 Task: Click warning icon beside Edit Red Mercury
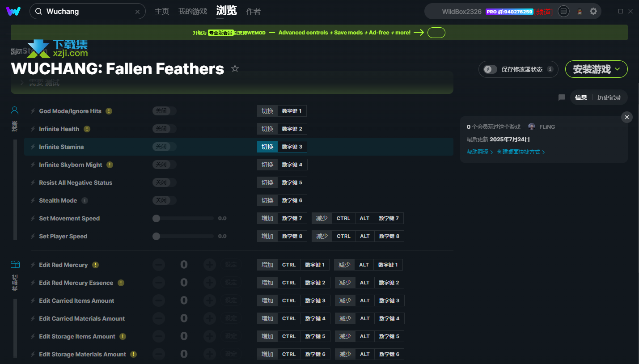pos(95,265)
